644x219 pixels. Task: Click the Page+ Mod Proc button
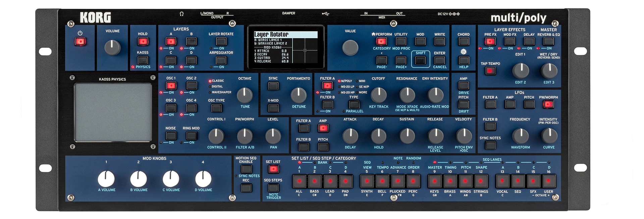point(401,60)
